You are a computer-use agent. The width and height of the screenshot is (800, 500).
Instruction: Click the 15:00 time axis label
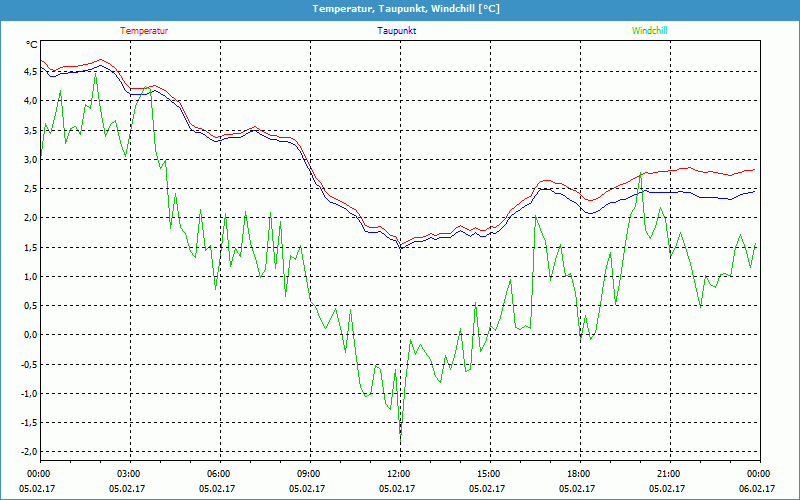point(488,474)
